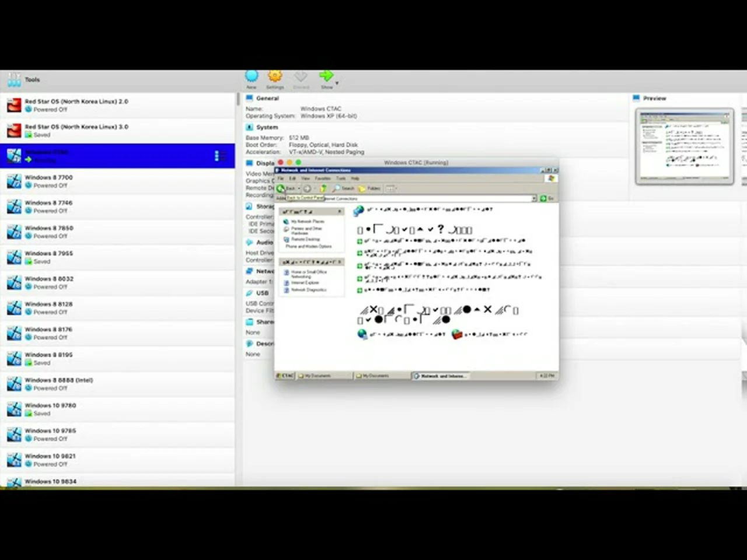Expand the Show button dropdown arrow
Screen dimensions: 747x560
pyautogui.click(x=337, y=83)
